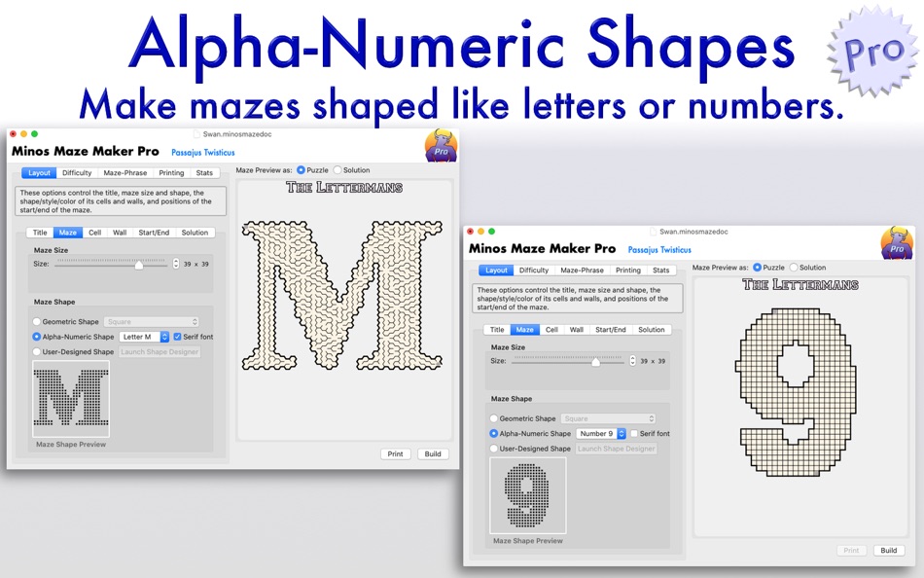Select Cell sub-tab in left window

(x=95, y=233)
